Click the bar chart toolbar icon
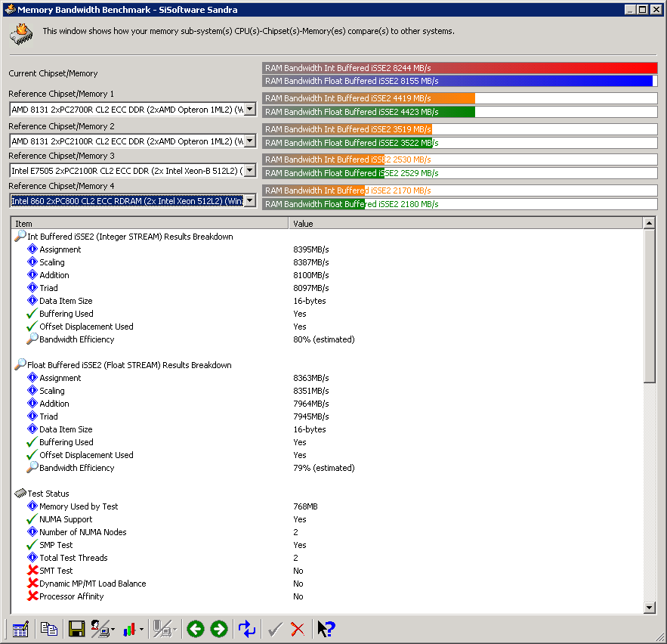667x644 pixels. tap(129, 629)
